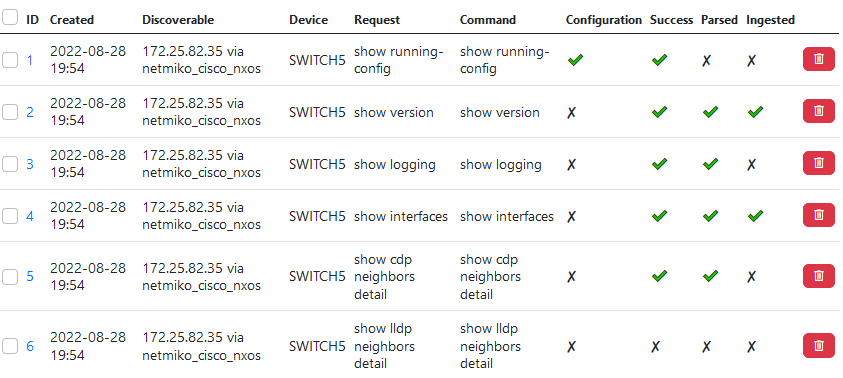The width and height of the screenshot is (843, 378).
Task: Check the box for row ID 1
Action: pos(10,60)
